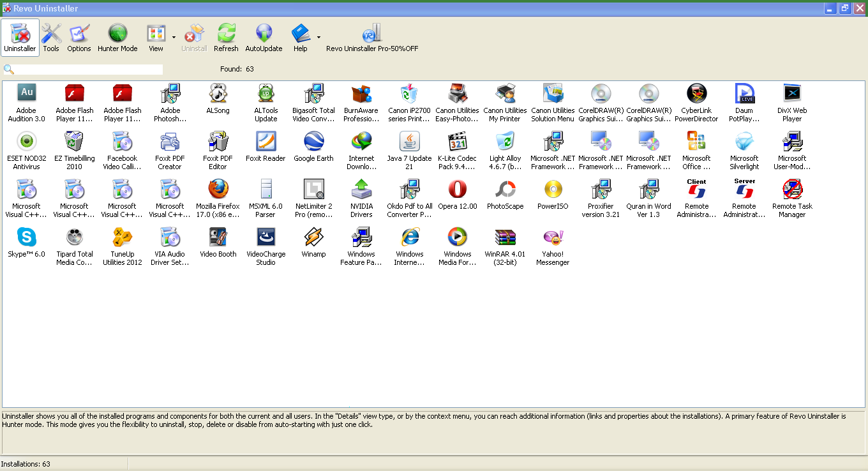Select K-Lite Codec Pack icon
The image size is (868, 471).
point(458,140)
